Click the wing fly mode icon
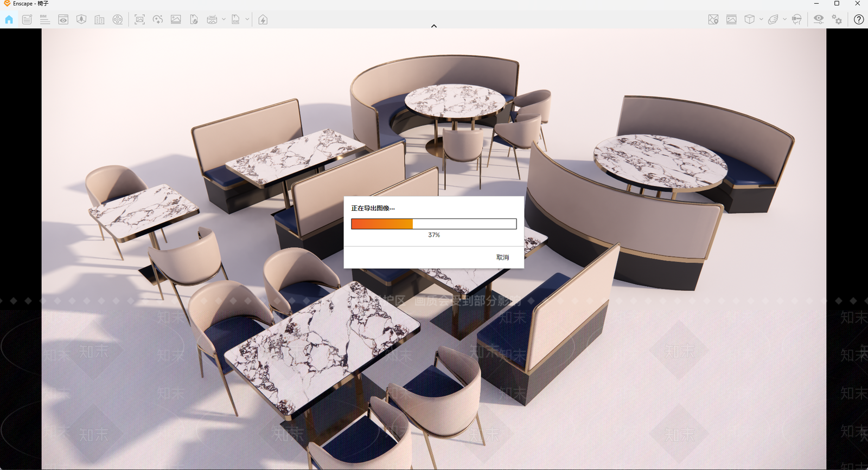 [x=773, y=20]
